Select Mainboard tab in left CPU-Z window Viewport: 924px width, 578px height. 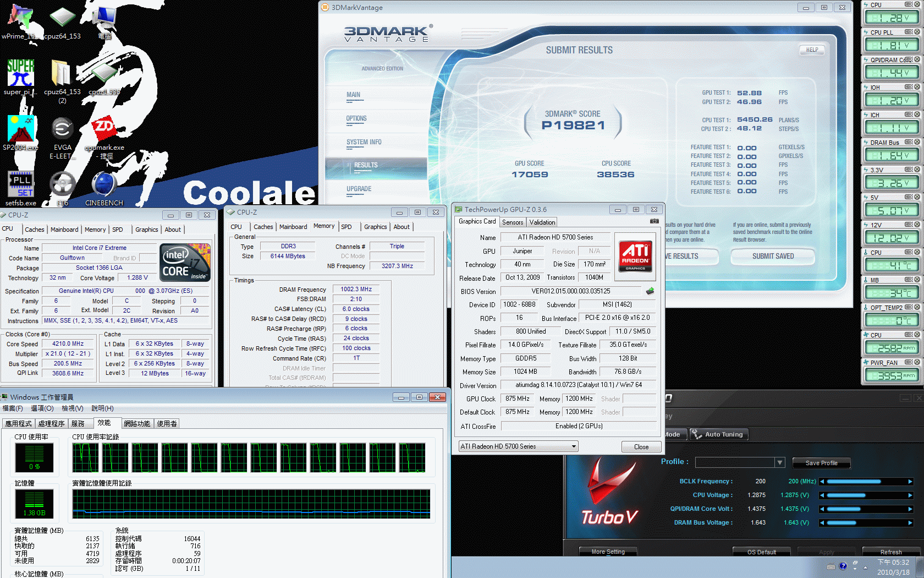coord(64,230)
